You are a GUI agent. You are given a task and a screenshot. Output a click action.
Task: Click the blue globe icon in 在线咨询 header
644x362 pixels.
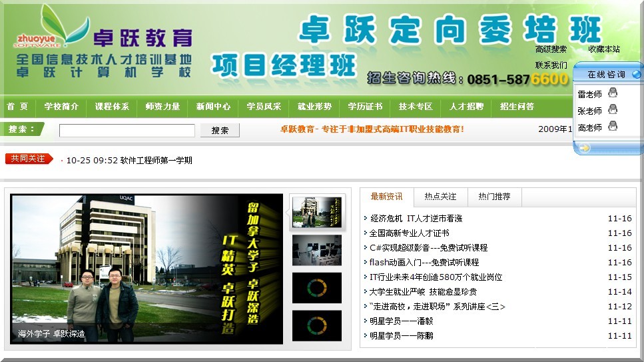click(x=636, y=75)
